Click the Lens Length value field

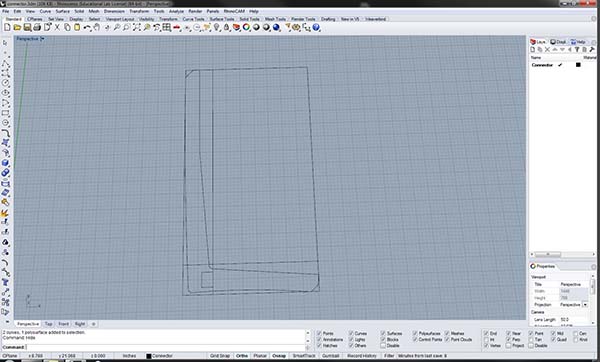[x=573, y=319]
